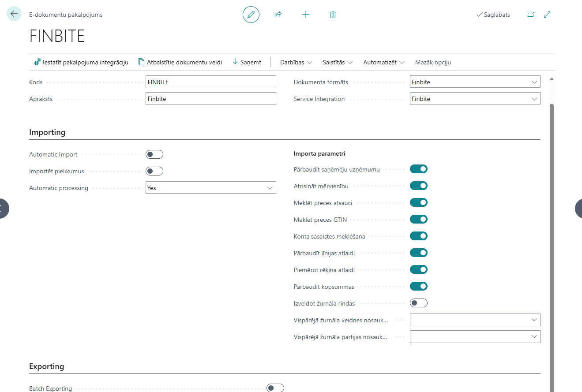The height and width of the screenshot is (392, 582).
Task: Click into the Apraksts field
Action: click(x=211, y=99)
